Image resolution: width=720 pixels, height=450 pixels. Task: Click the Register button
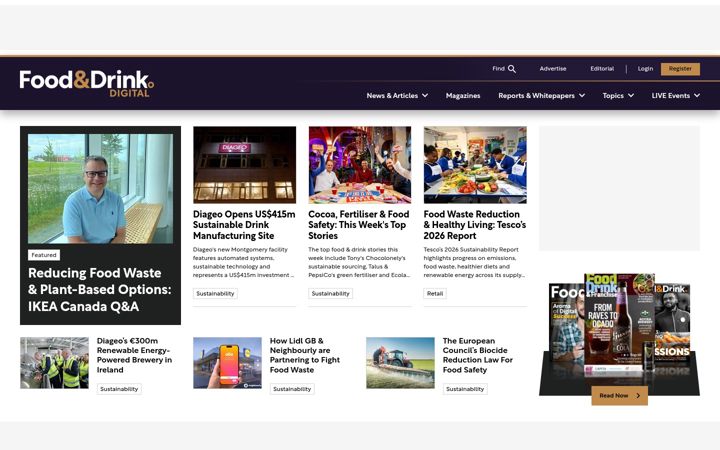pos(680,69)
